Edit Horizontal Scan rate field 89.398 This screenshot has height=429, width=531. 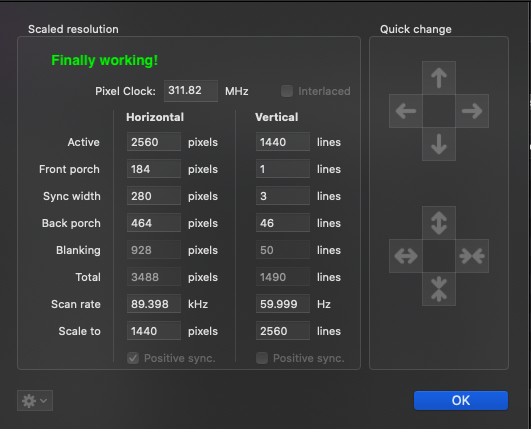154,304
